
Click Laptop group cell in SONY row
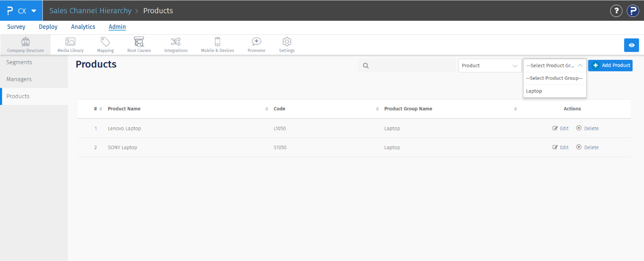[392, 147]
